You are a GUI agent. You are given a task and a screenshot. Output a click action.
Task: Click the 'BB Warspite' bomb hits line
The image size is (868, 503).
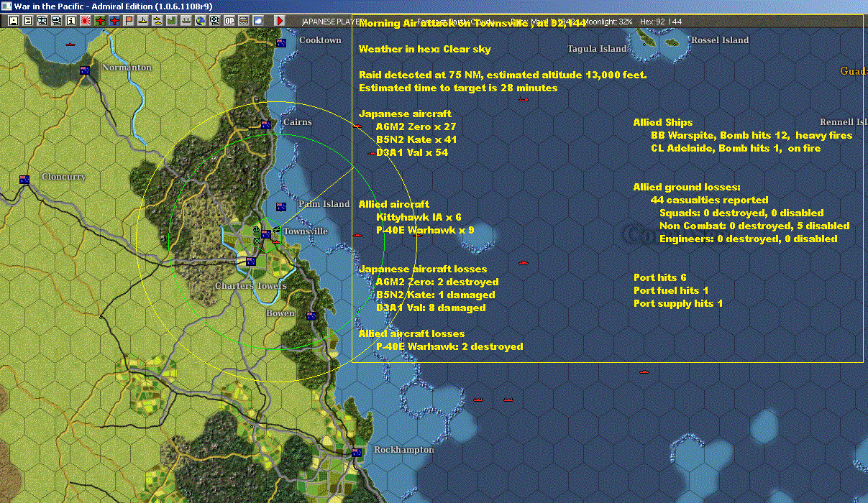coord(751,135)
